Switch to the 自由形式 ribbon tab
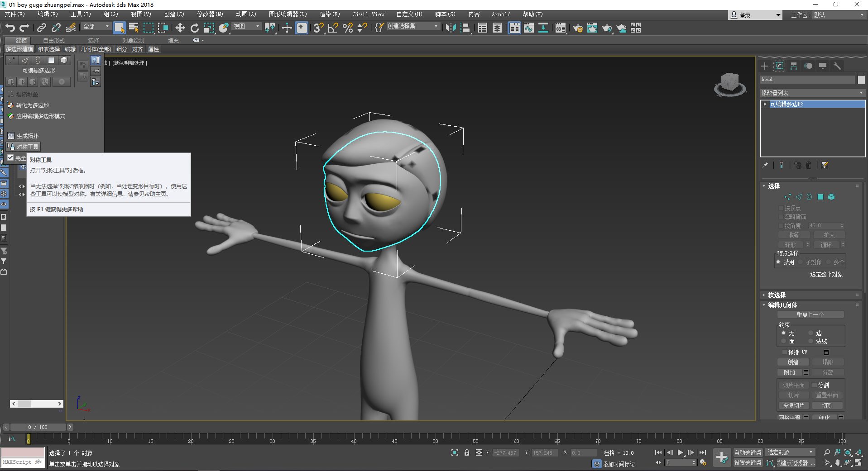Screen dimensions: 868x471 click(53, 41)
